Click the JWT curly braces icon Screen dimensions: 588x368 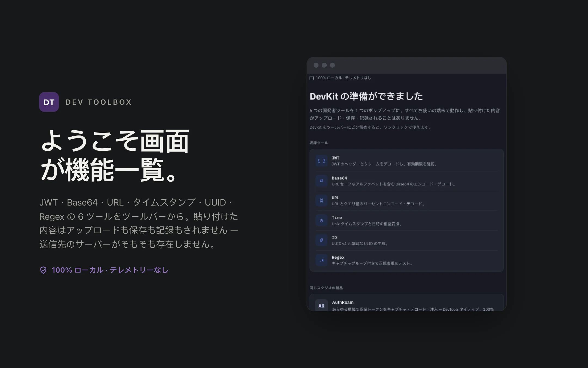pos(321,161)
